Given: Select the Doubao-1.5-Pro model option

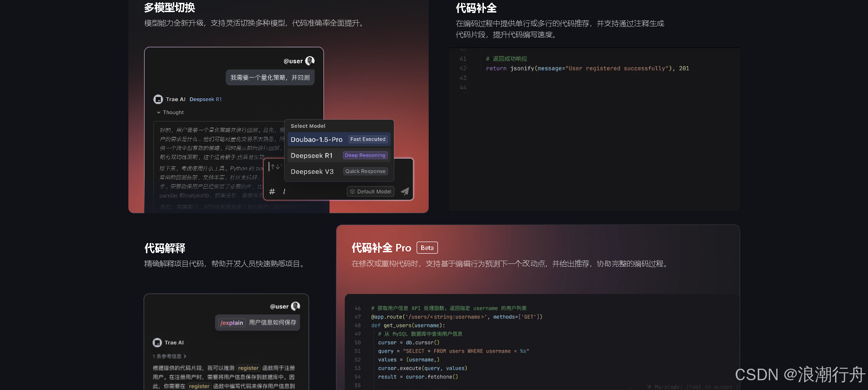Looking at the screenshot, I should coord(339,139).
